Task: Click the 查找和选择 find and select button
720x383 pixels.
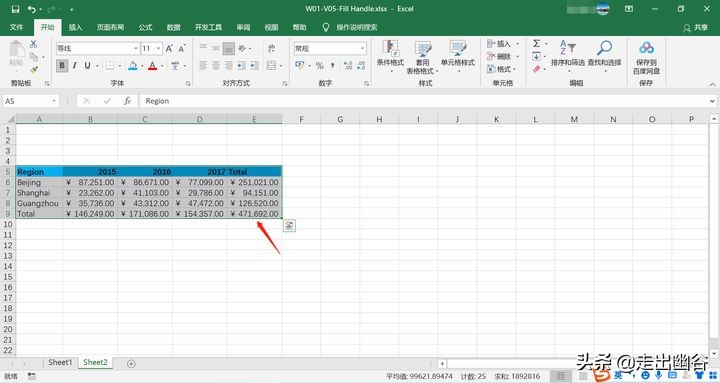Action: [x=604, y=56]
